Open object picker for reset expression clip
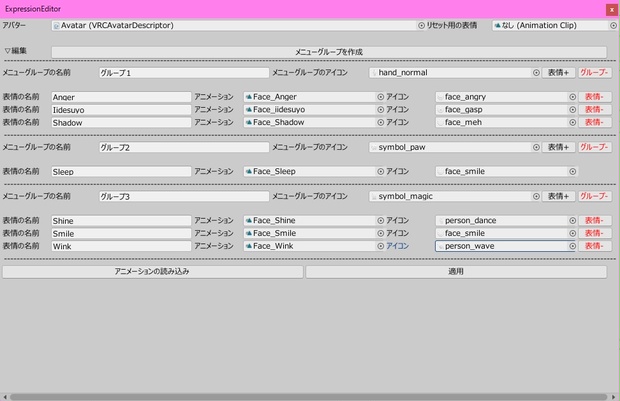 (x=613, y=26)
